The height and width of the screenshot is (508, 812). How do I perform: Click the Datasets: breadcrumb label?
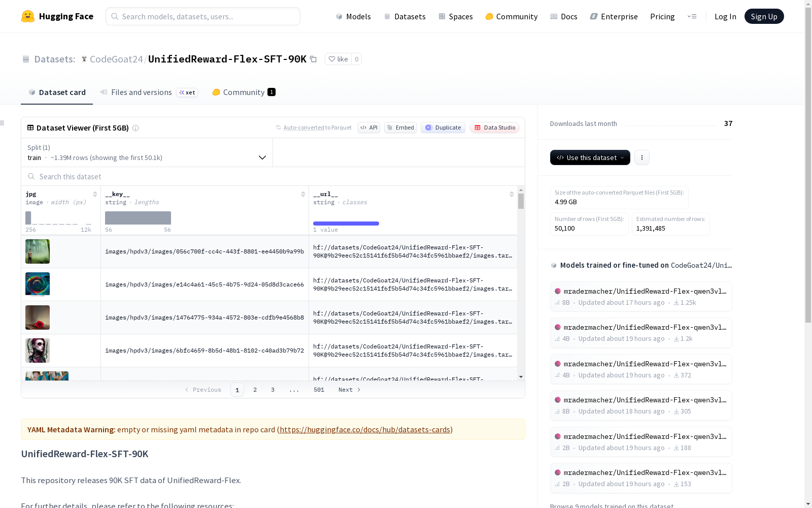click(x=54, y=59)
